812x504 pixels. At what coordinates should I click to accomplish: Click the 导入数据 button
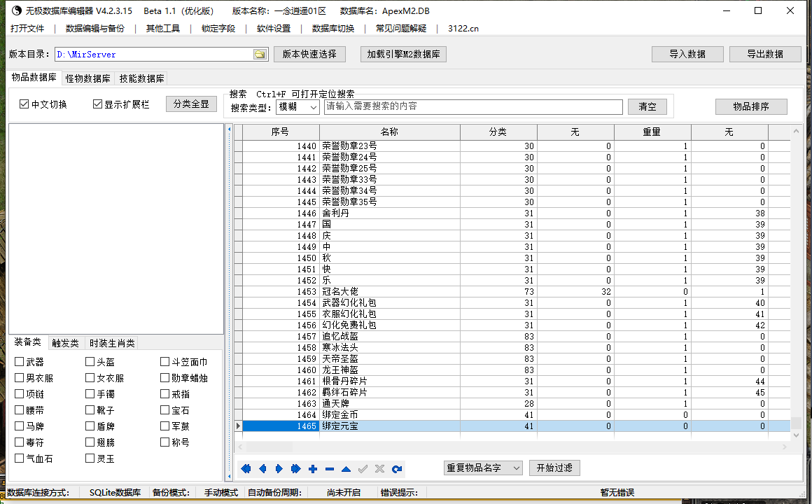pyautogui.click(x=687, y=54)
